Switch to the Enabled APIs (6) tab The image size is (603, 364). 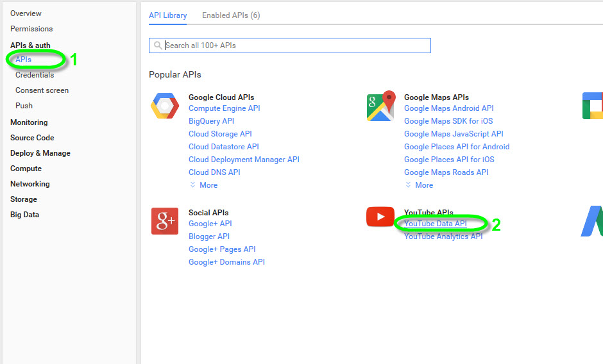pos(231,15)
